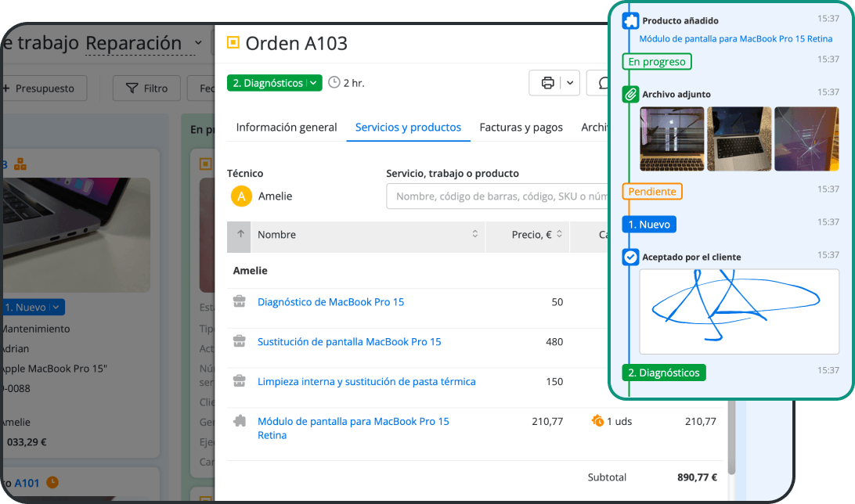
Task: Click the Aceptado por el cliente checkmark icon
Action: point(630,257)
